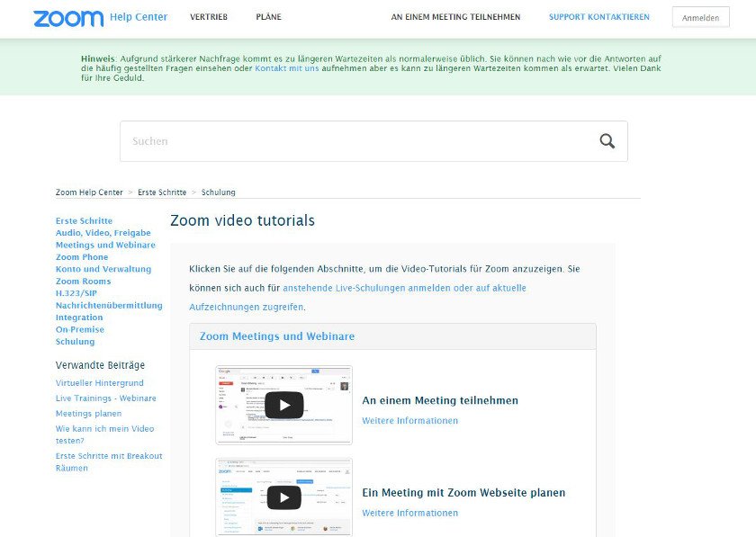The width and height of the screenshot is (756, 537).
Task: Open Nachrichtenübermittlung category
Action: (x=109, y=305)
